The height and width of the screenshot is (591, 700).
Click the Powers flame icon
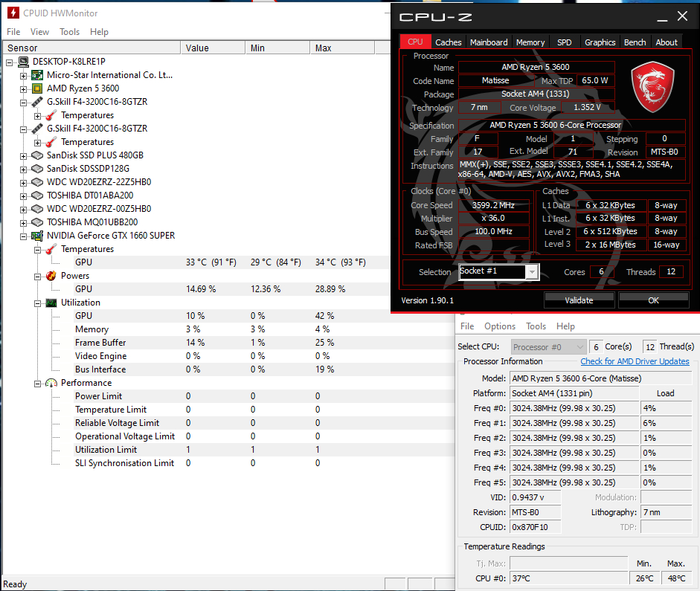pos(51,276)
